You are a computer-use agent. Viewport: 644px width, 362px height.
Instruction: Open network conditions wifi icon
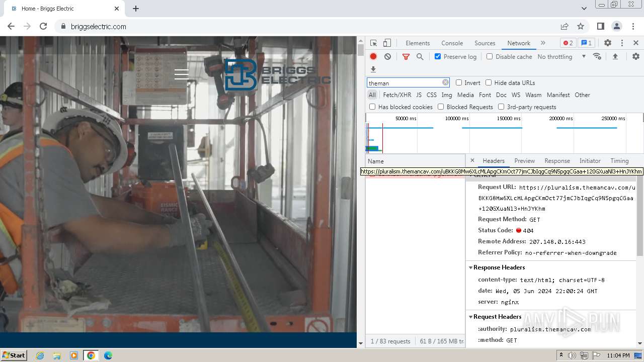coord(597,56)
